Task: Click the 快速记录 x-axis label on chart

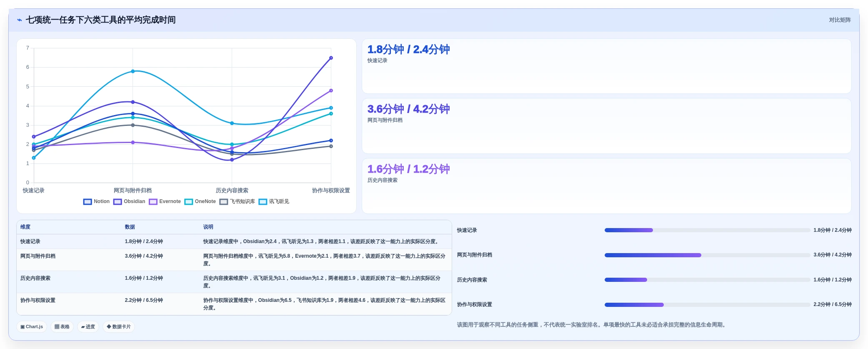Action: tap(34, 191)
